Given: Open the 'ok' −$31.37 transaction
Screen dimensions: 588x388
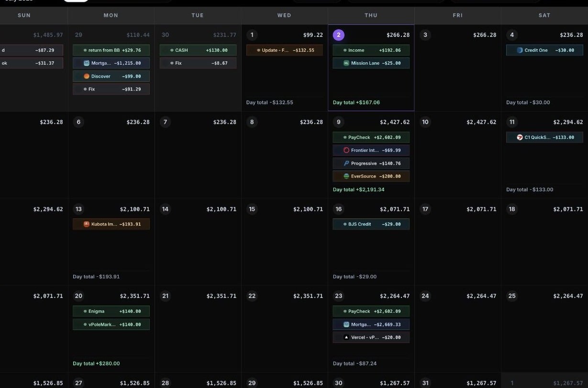Looking at the screenshot, I should (31, 63).
